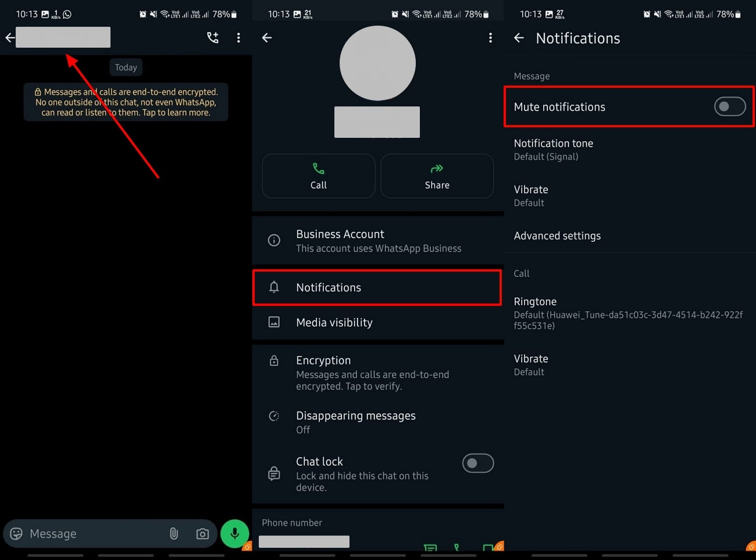Toggle the Mute notifications switch

pyautogui.click(x=730, y=106)
